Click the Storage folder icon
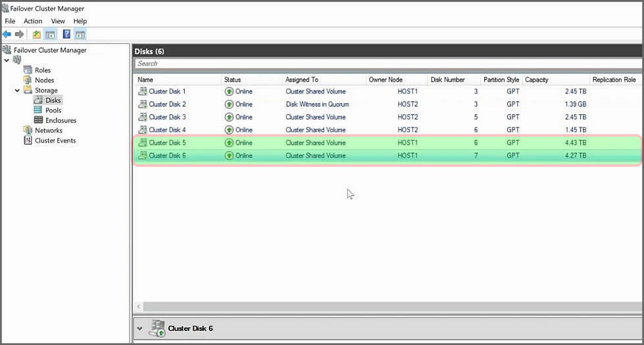The height and width of the screenshot is (345, 644). pos(28,90)
